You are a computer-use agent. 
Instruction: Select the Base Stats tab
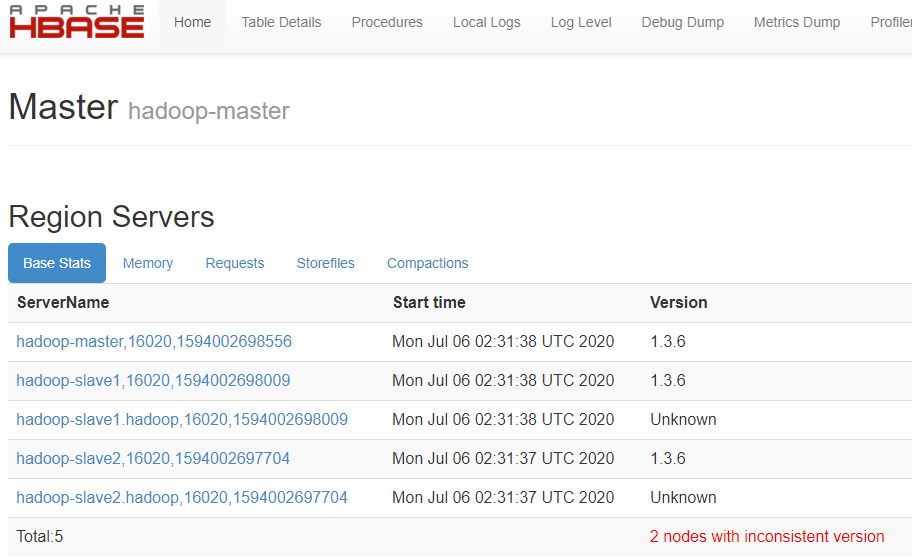(57, 263)
